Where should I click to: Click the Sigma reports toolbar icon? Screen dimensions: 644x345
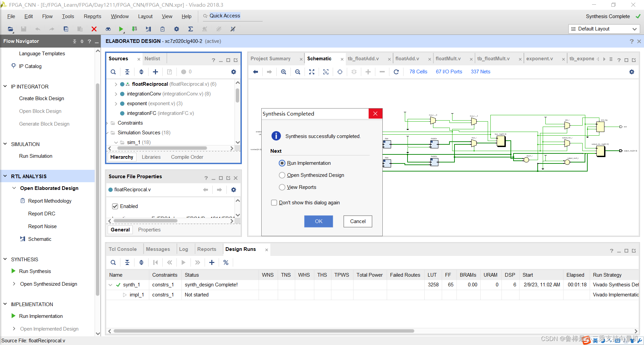click(191, 29)
